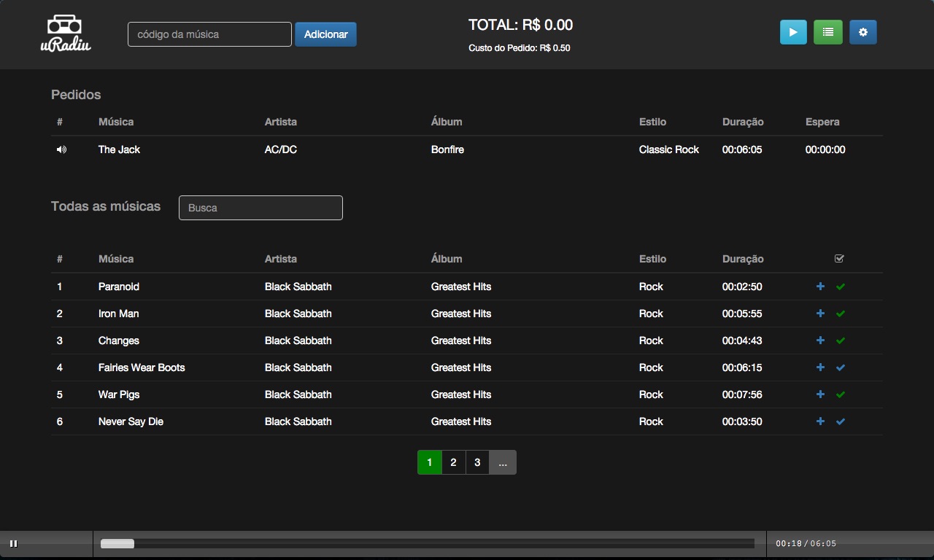The image size is (934, 560).
Task: Click the select-all checkbox in table header
Action: pos(839,259)
